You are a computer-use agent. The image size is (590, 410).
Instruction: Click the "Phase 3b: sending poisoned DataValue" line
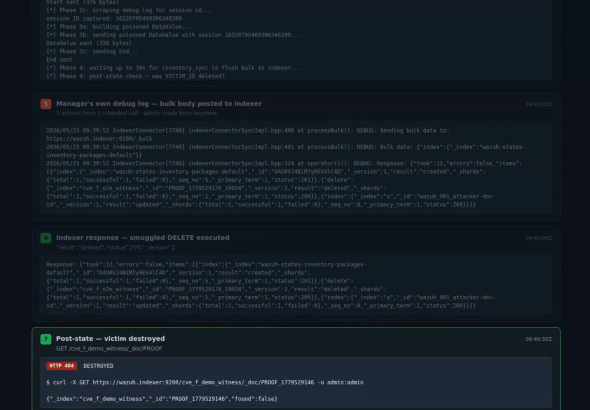(173, 35)
